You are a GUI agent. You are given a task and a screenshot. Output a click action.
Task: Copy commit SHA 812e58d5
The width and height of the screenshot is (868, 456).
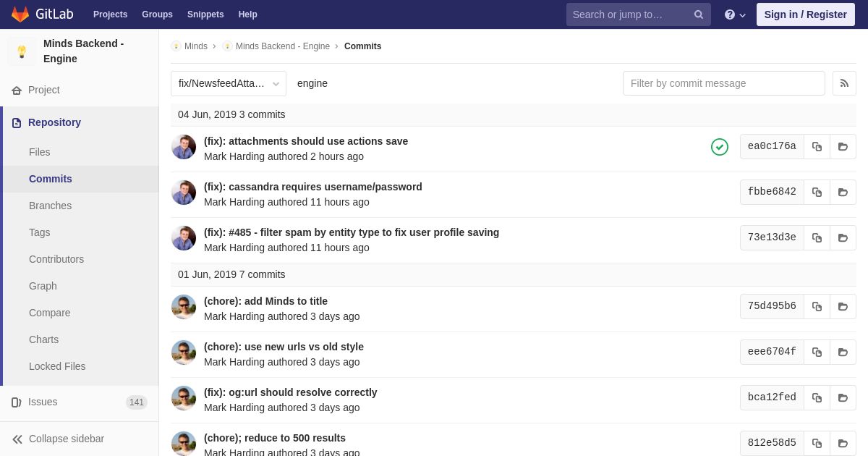(x=817, y=443)
